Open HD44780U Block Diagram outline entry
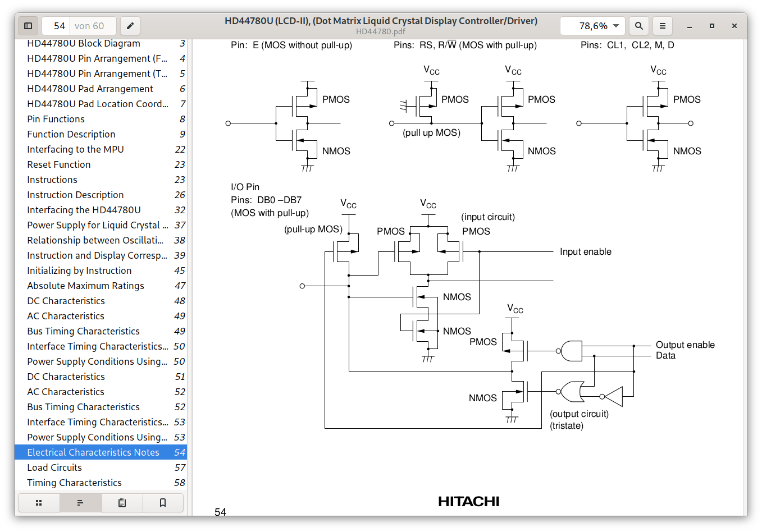The width and height of the screenshot is (762, 532). [x=101, y=44]
